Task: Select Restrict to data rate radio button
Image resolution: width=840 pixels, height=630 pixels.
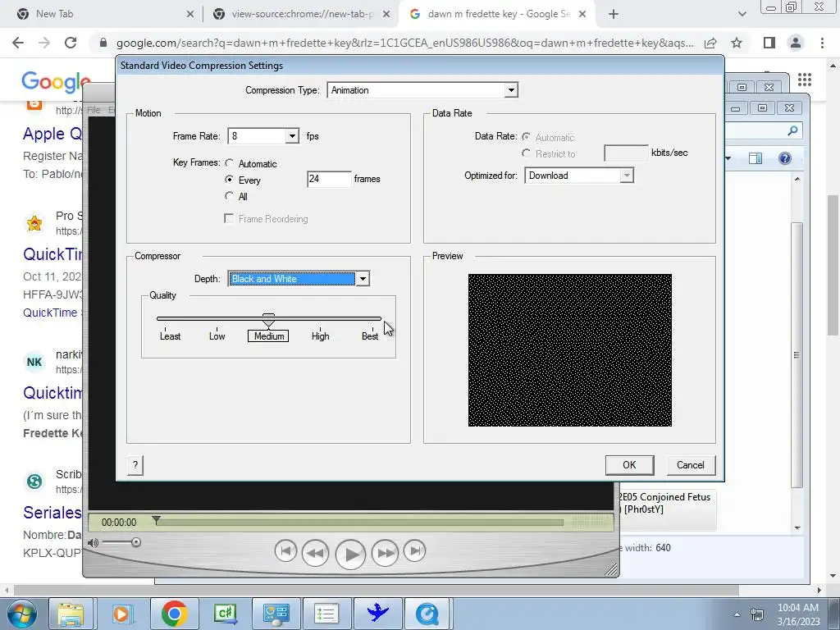Action: (526, 153)
